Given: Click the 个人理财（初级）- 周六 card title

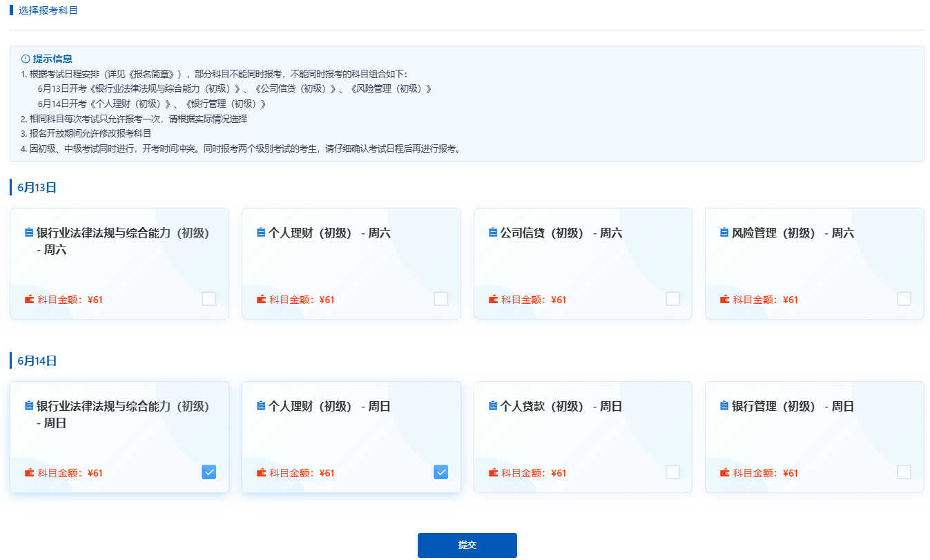Looking at the screenshot, I should (x=329, y=233).
